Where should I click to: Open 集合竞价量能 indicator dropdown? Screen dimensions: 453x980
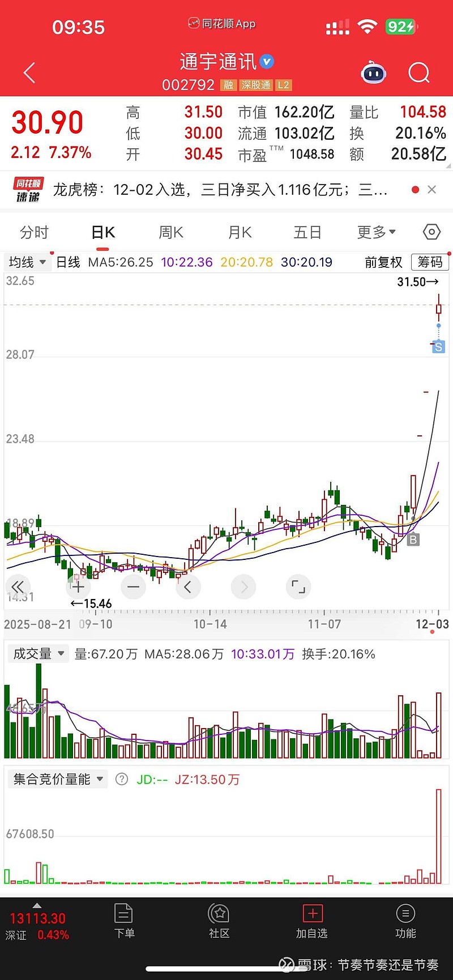57,779
